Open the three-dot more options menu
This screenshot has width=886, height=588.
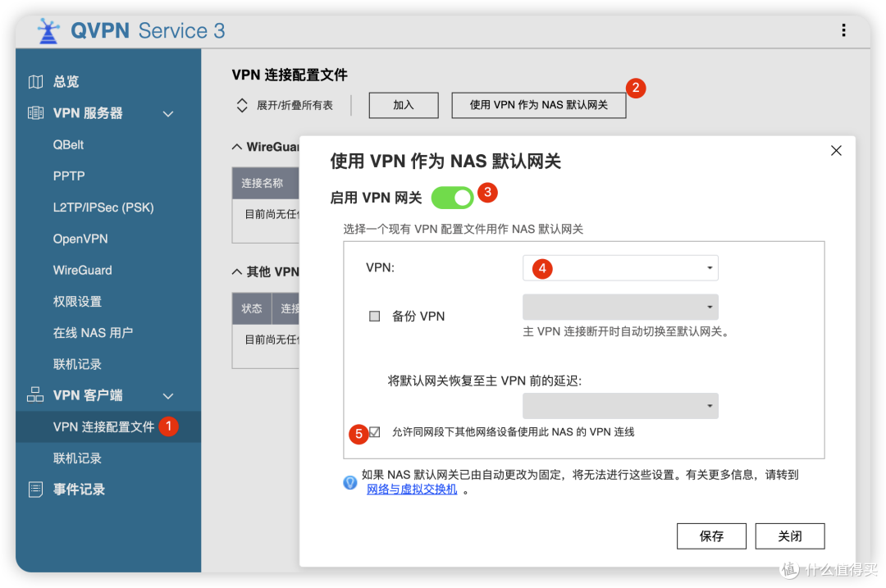pos(843,30)
